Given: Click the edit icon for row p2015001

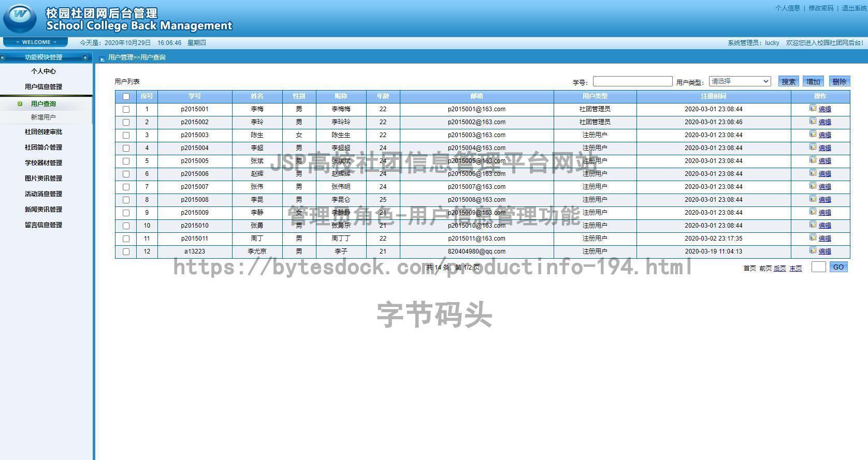Looking at the screenshot, I should (813, 108).
